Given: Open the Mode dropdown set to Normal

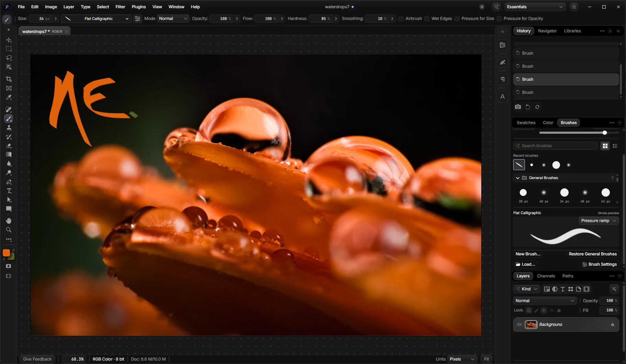Looking at the screenshot, I should click(x=173, y=19).
